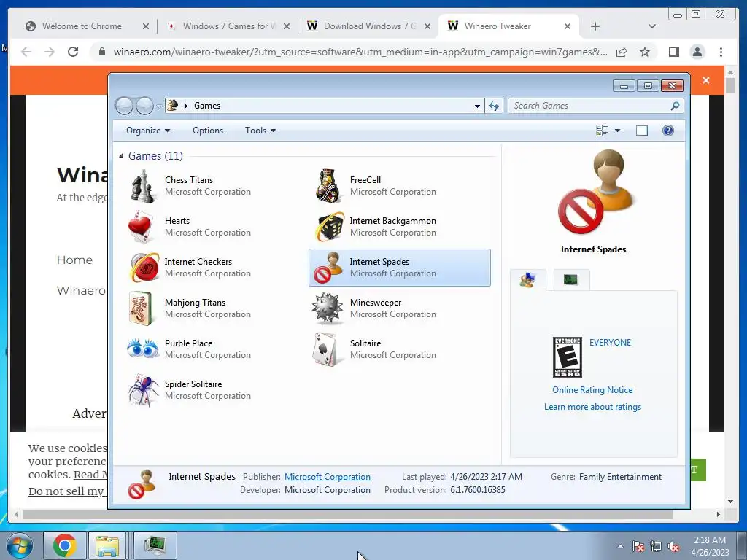Expand the view options dropdown arrow

click(x=617, y=131)
